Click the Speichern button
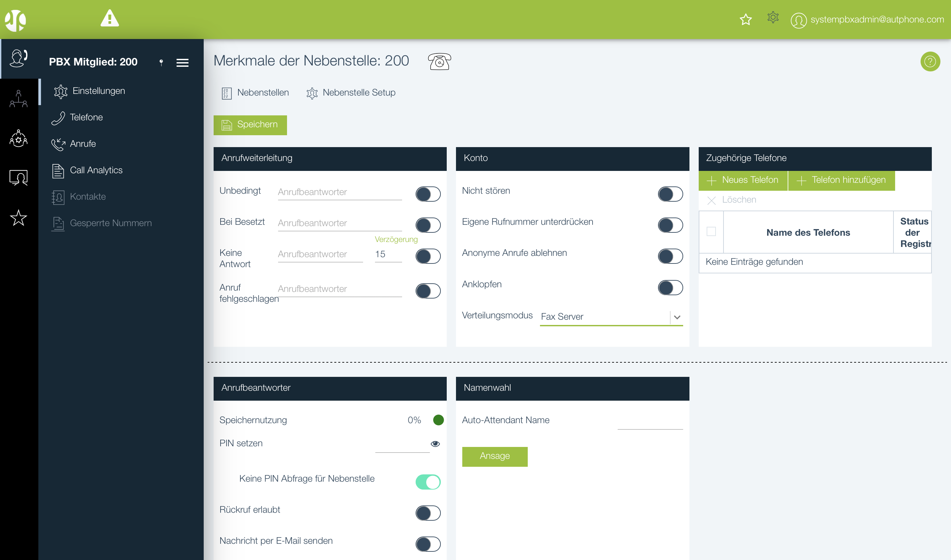 coord(250,125)
